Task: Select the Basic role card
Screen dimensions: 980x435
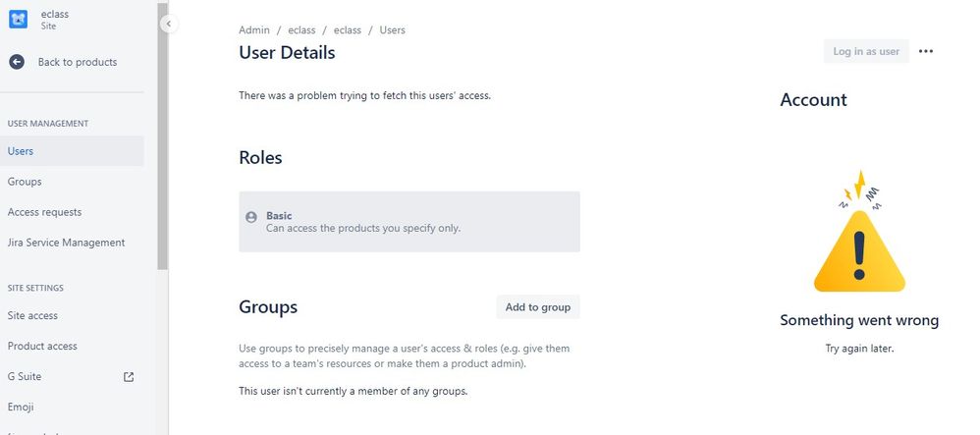Action: click(409, 222)
